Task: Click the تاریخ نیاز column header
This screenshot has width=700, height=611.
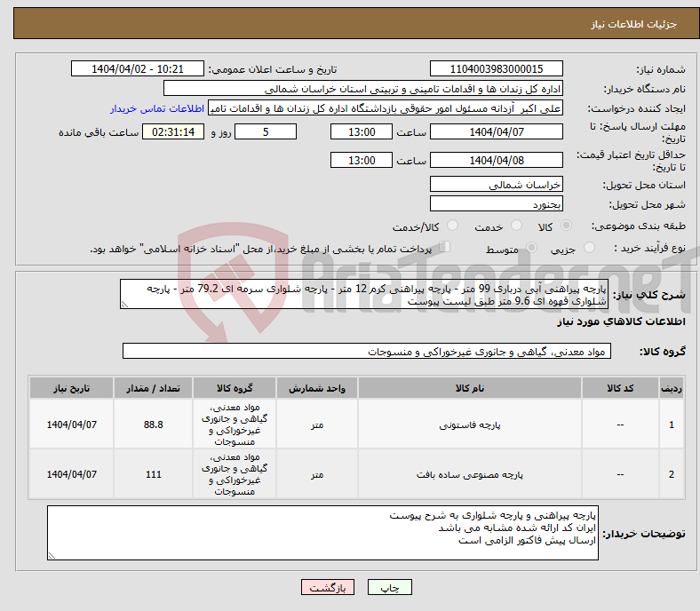Action: click(71, 388)
